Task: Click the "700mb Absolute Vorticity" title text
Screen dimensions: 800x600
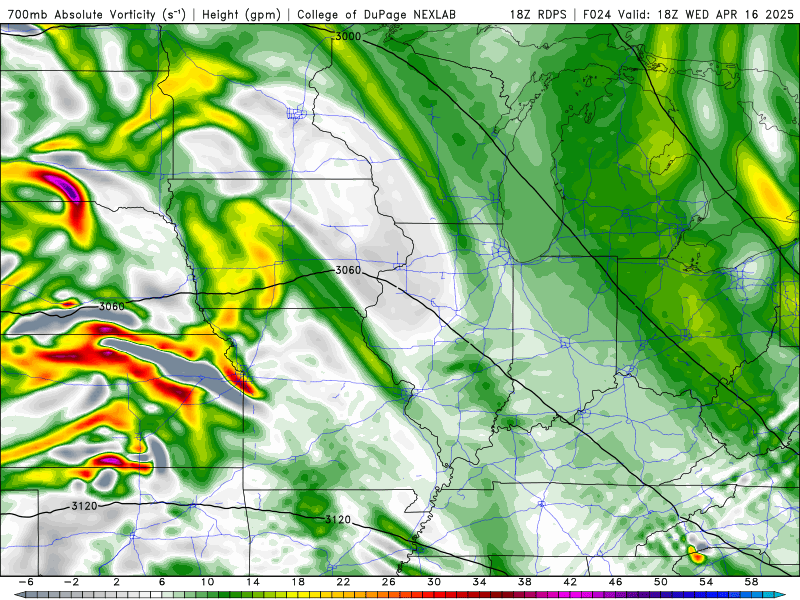Action: [81, 14]
